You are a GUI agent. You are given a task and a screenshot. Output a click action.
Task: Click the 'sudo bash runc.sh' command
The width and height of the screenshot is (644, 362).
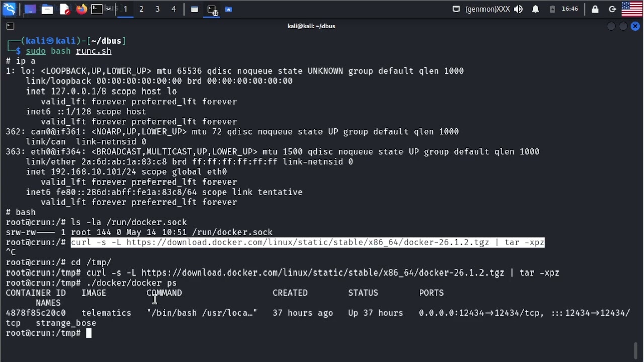[x=68, y=51]
